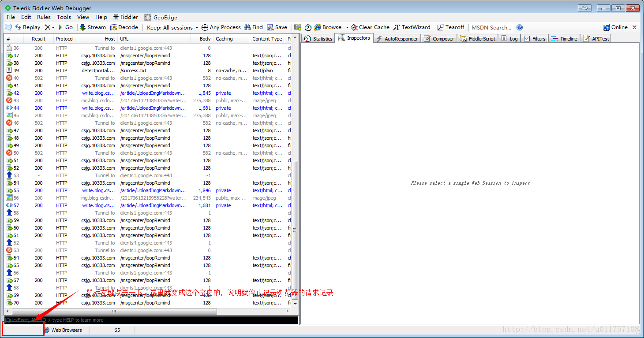Switch to the Inspectors tab
644x338 pixels.
(354, 38)
